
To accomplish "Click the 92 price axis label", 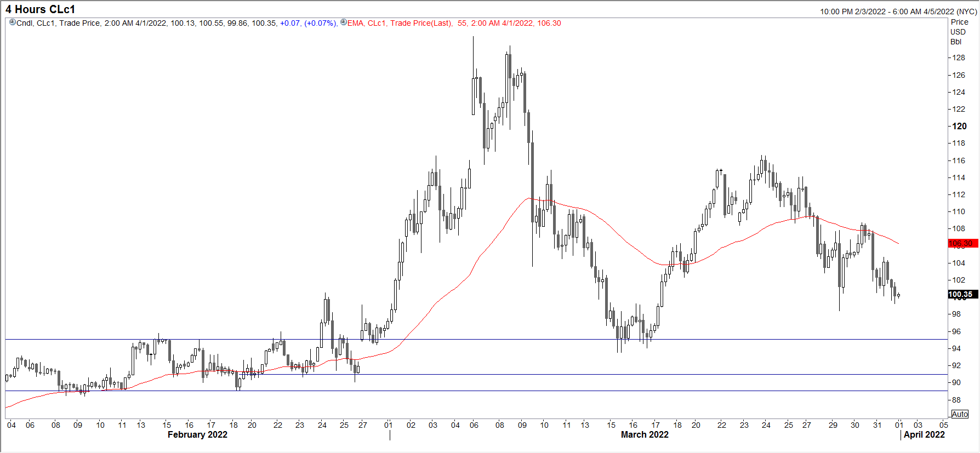I will [x=956, y=365].
